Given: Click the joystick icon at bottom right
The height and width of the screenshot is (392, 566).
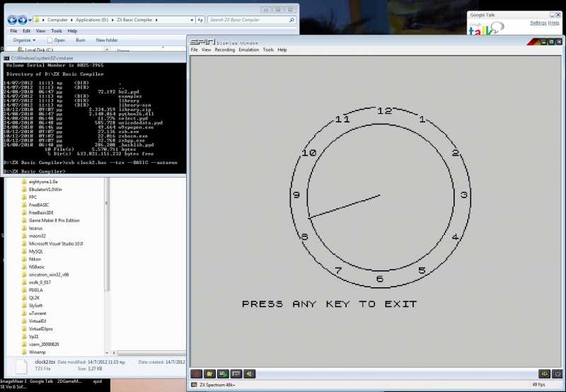Looking at the screenshot, I should 544,374.
